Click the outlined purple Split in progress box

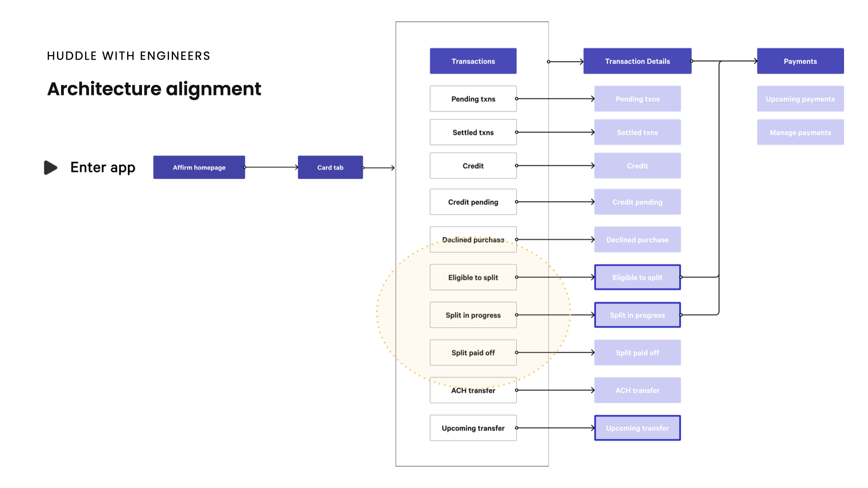tap(637, 315)
